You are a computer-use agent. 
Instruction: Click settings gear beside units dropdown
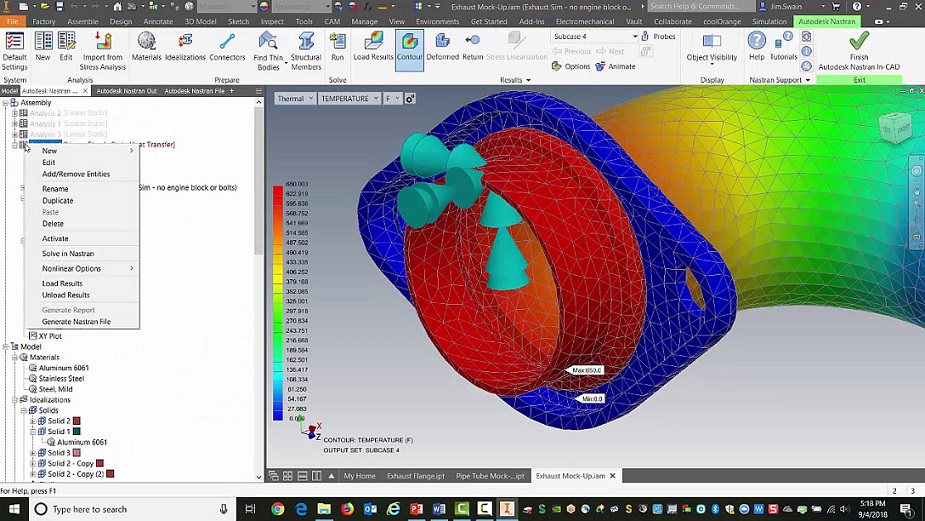[410, 99]
